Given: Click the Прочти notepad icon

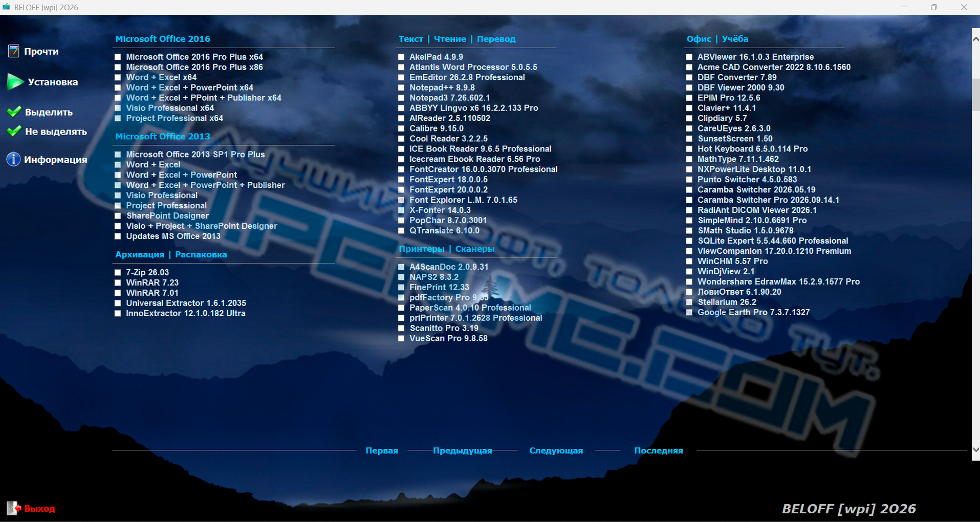Looking at the screenshot, I should (13, 51).
